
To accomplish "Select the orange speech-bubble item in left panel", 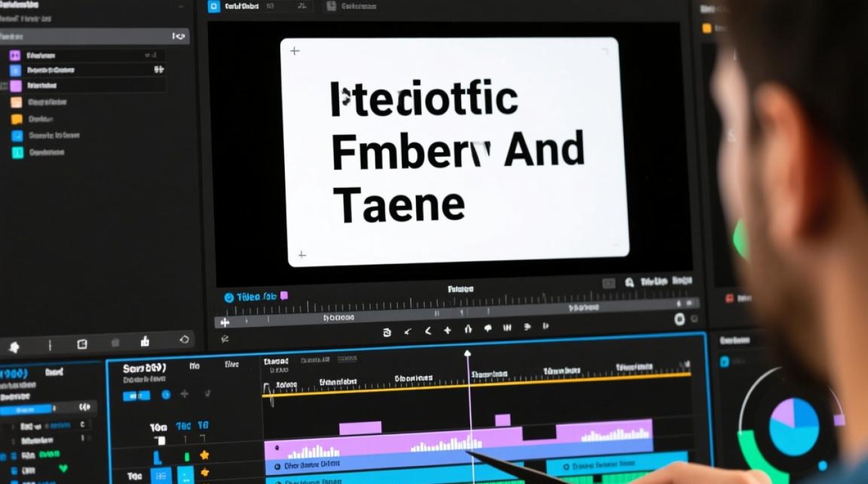I will click(17, 119).
